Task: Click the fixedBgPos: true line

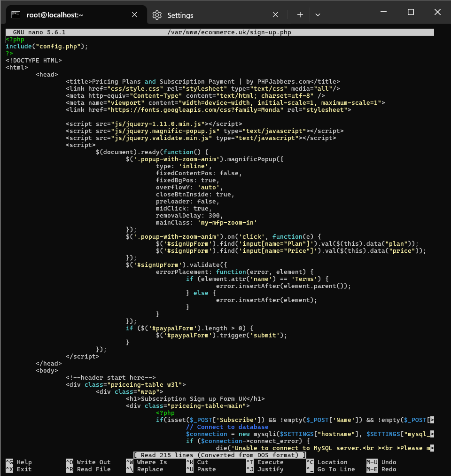Action: pyautogui.click(x=187, y=180)
